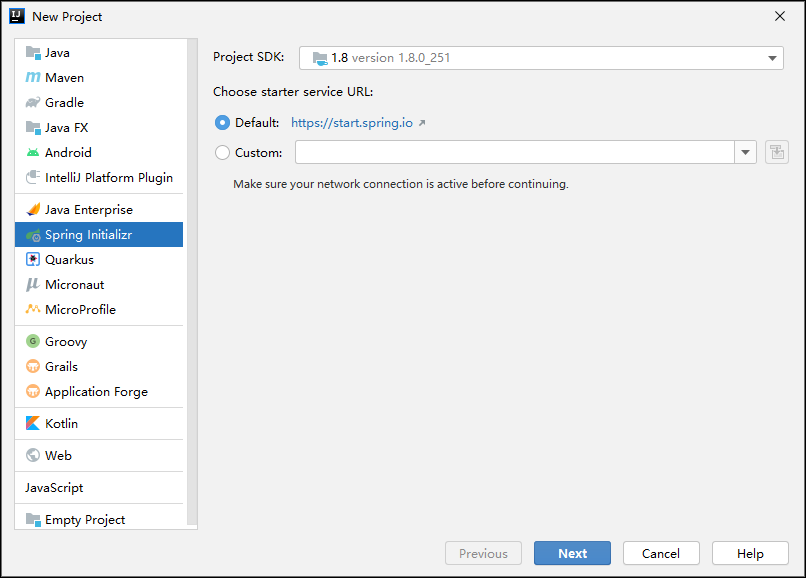Click the SDK folder icon in Project SDK
806x578 pixels.
(320, 59)
